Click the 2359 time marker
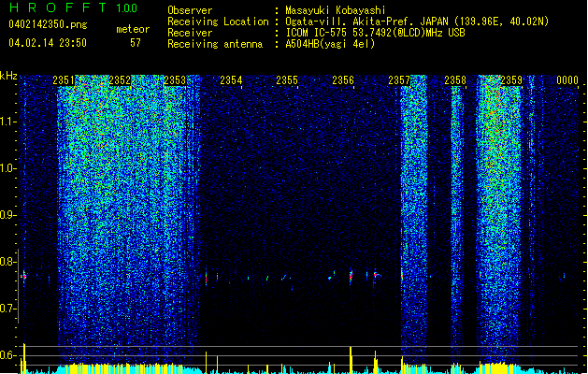 click(511, 80)
